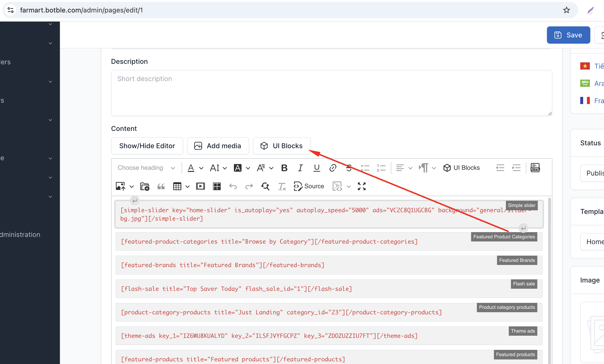Insert HTML embed with HTML icon

535,168
